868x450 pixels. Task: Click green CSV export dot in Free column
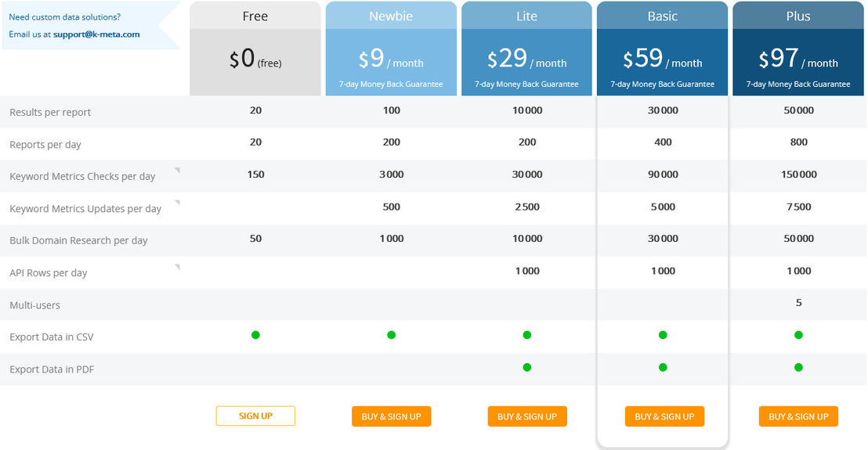tap(255, 334)
